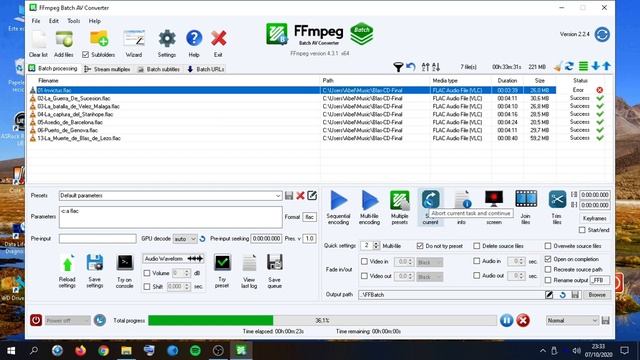Open the Normal priority dropdown

point(572,321)
